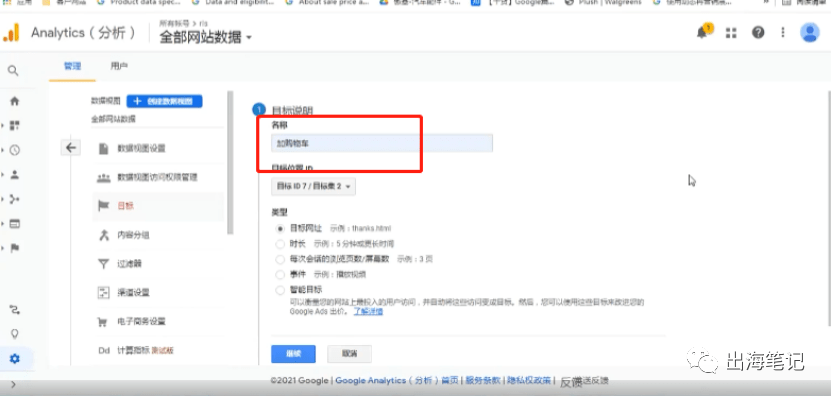Go to Home icon in left sidebar
831x397 pixels.
point(15,101)
